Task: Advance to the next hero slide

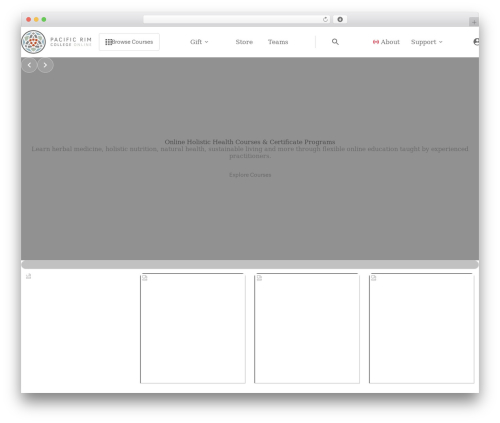Action: 45,65
